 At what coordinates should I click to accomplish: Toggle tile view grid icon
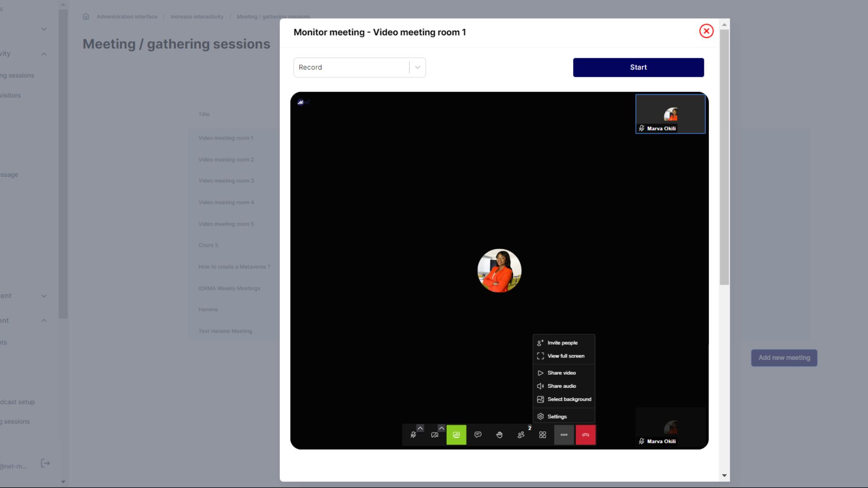coord(542,435)
